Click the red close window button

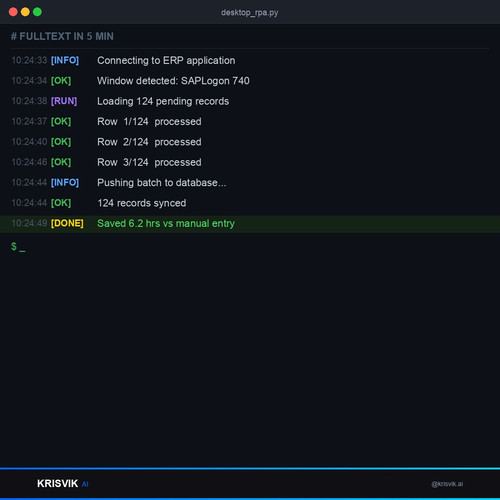tap(13, 12)
